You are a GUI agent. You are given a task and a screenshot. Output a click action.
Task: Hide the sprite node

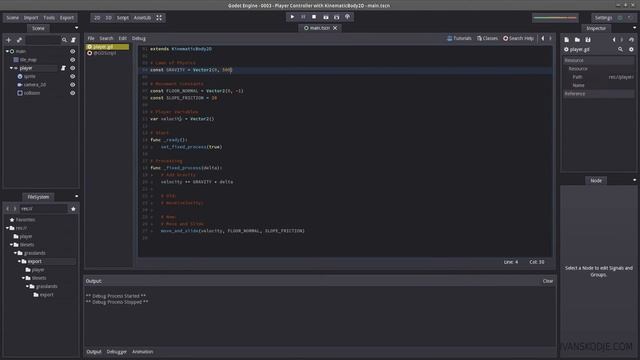pos(73,76)
